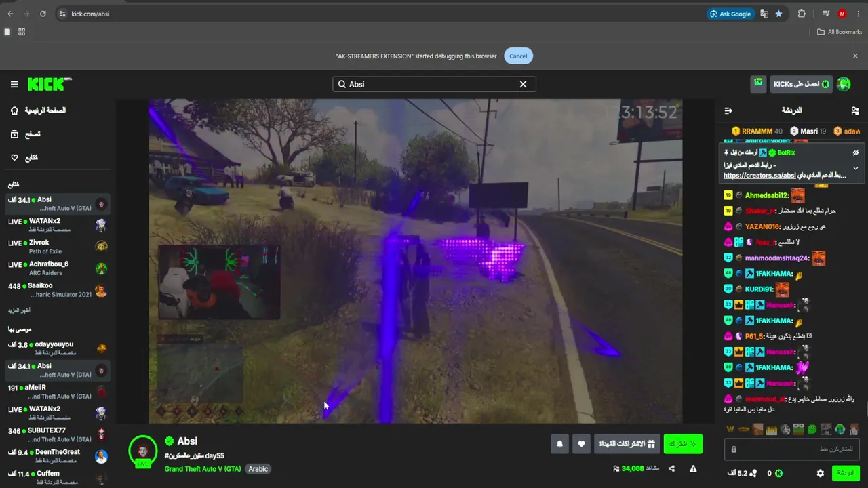
Task: Open the translate page icon in address bar
Action: click(764, 14)
